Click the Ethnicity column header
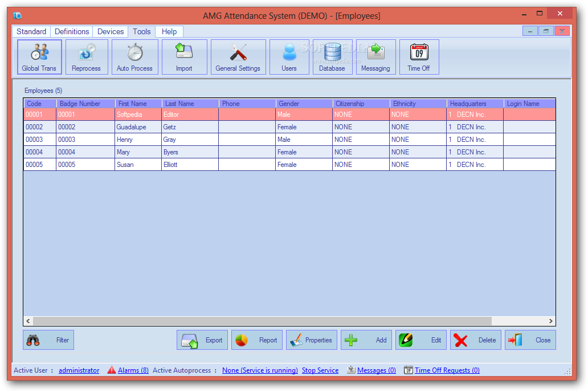The width and height of the screenshot is (588, 392). click(x=419, y=104)
